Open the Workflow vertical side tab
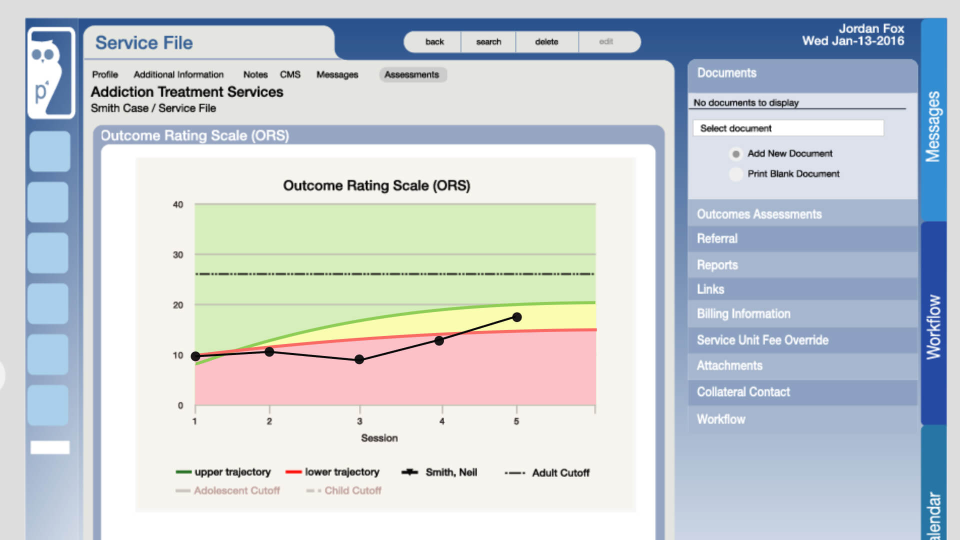The width and height of the screenshot is (960, 540). 934,324
